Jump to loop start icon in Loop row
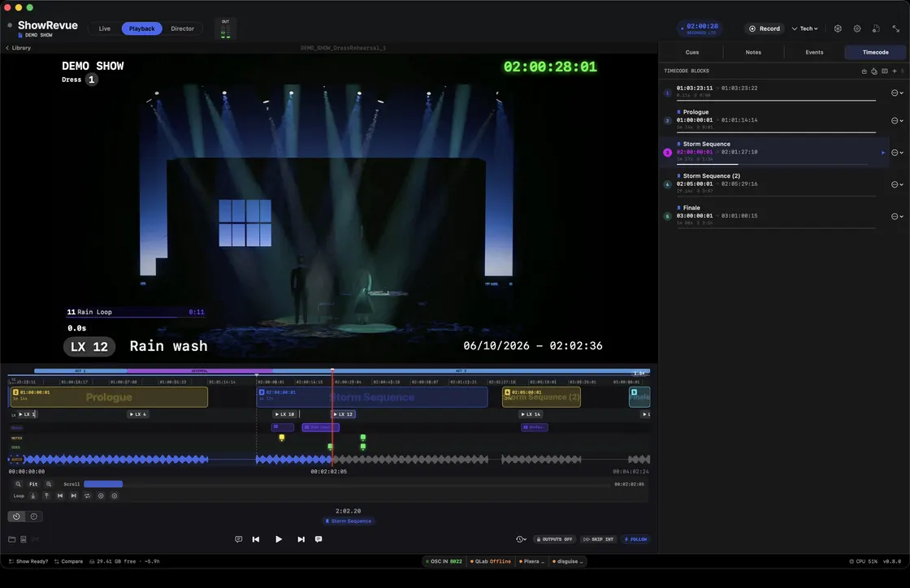This screenshot has width=910, height=588. (x=60, y=495)
